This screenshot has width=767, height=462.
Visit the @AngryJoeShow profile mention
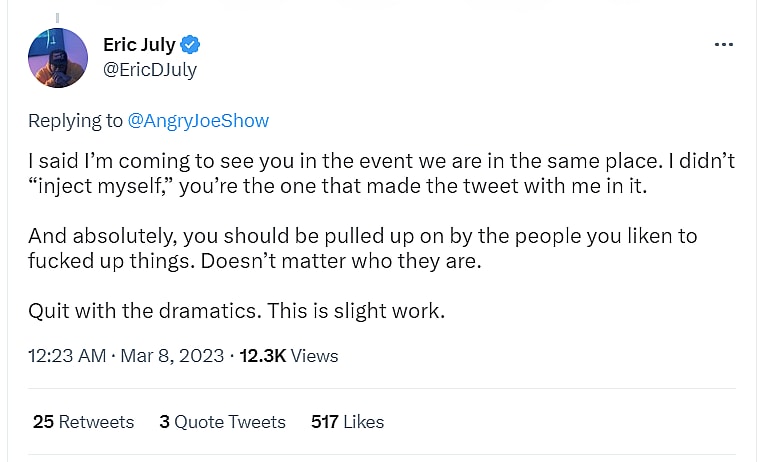[x=198, y=121]
